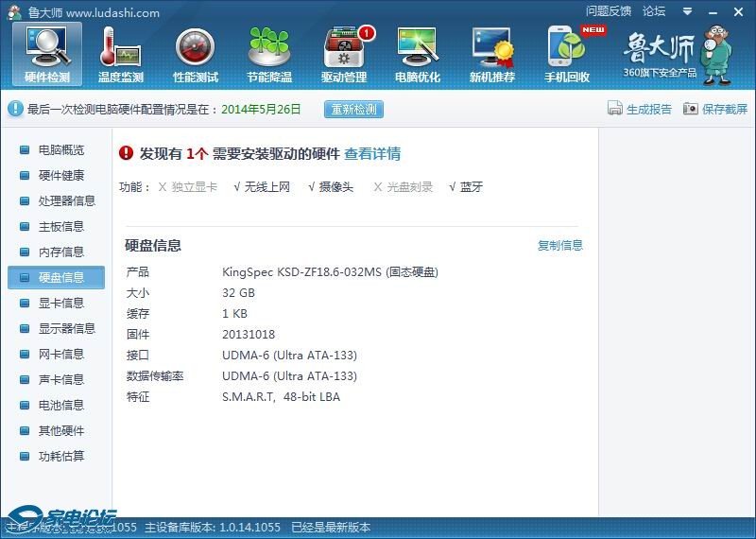Open 新机推荐 new PC recommendation icon
Image resolution: width=756 pixels, height=539 pixels.
coord(492,54)
